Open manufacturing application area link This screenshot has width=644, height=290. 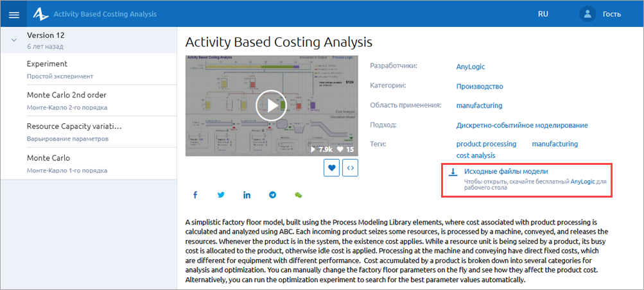pos(479,105)
